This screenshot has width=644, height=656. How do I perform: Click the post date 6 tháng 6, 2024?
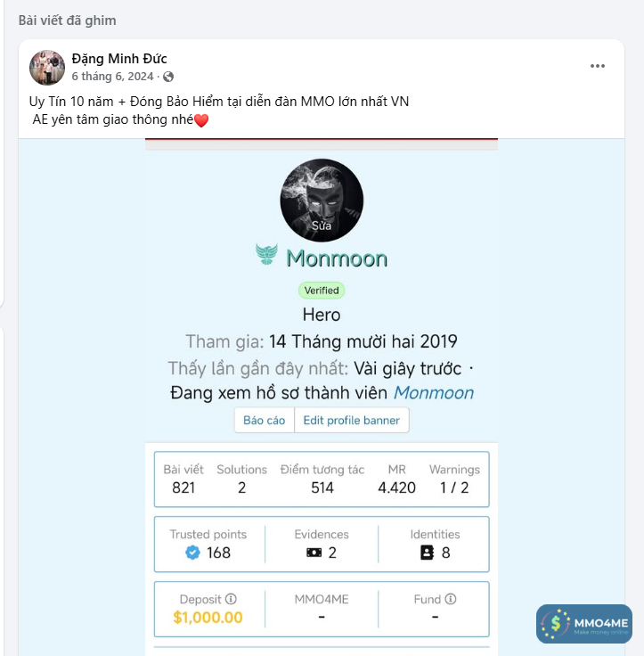pos(112,77)
